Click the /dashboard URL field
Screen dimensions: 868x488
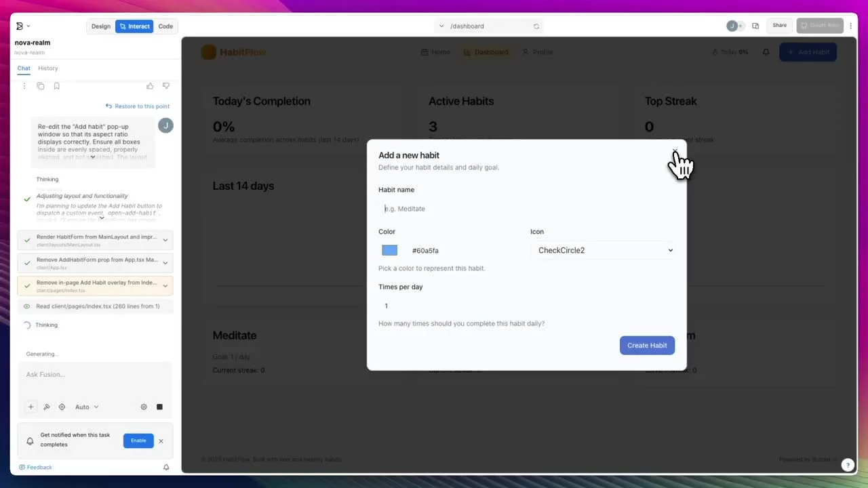(488, 26)
